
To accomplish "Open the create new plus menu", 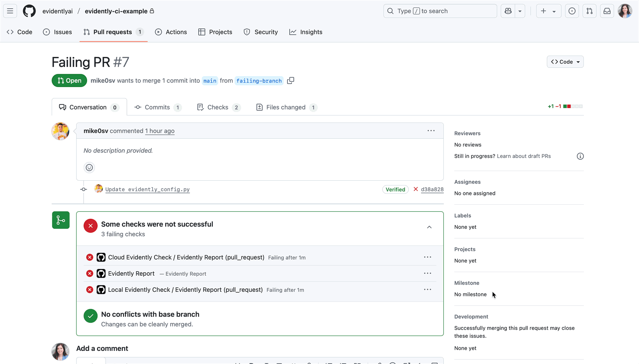I will click(x=548, y=11).
